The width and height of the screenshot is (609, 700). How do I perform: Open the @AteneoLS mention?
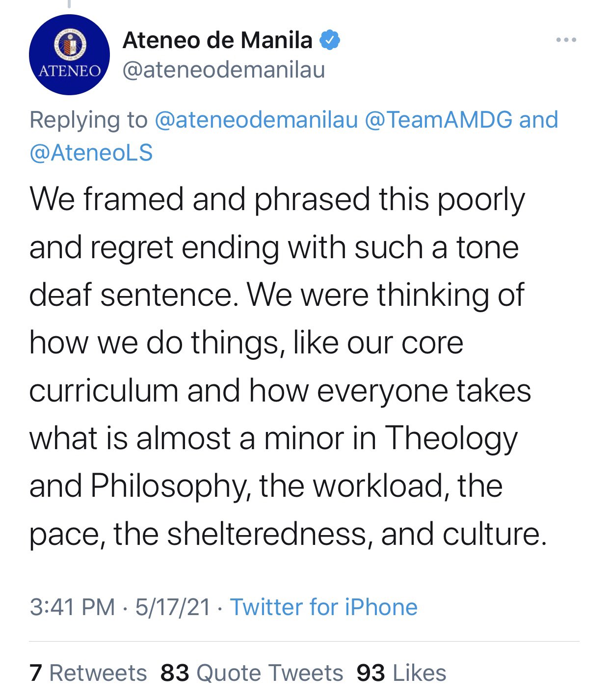(91, 152)
